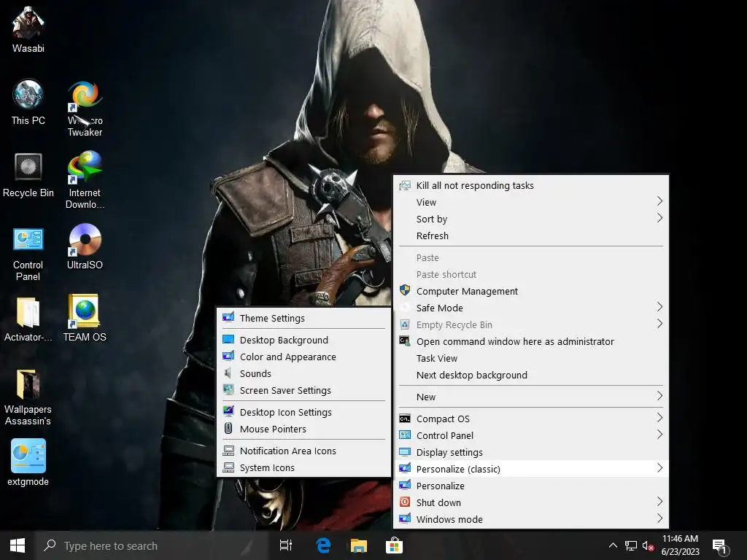Open Computer Management from context menu
747x560 pixels.
point(531,291)
